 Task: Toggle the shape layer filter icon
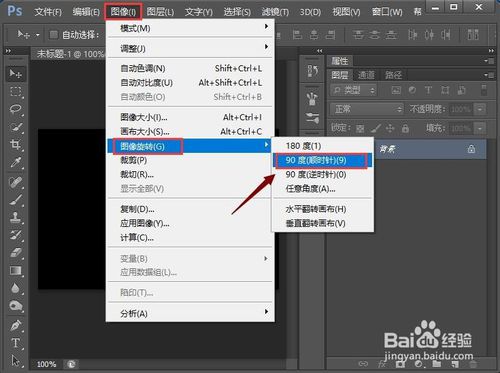pos(445,90)
